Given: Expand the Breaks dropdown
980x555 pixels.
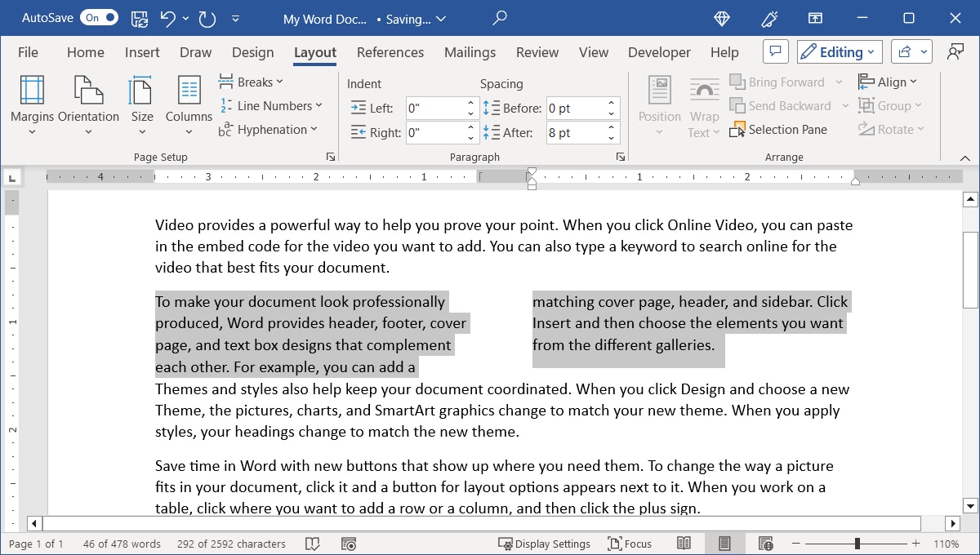Looking at the screenshot, I should coord(251,81).
